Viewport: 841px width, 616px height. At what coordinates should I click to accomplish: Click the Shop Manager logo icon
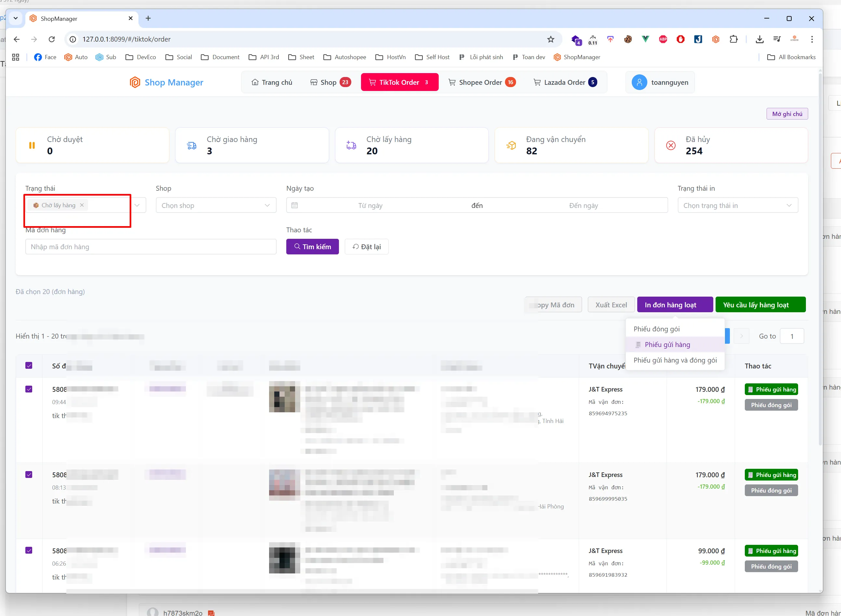click(x=135, y=83)
